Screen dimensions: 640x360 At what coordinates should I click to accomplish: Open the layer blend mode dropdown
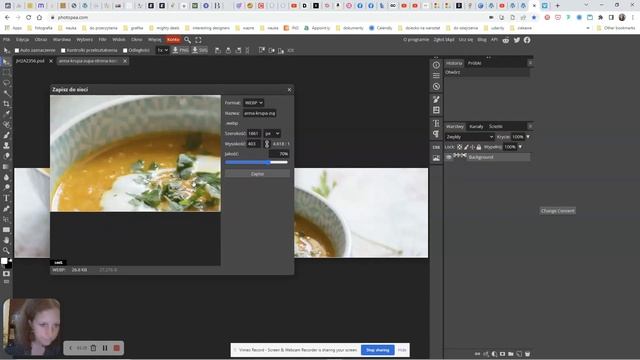point(469,137)
